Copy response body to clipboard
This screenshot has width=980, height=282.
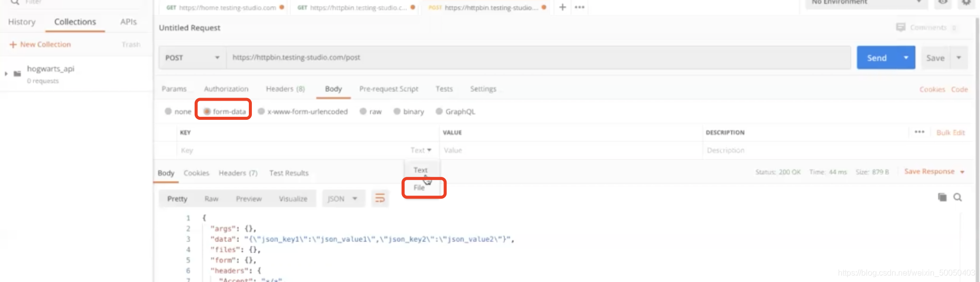(942, 197)
